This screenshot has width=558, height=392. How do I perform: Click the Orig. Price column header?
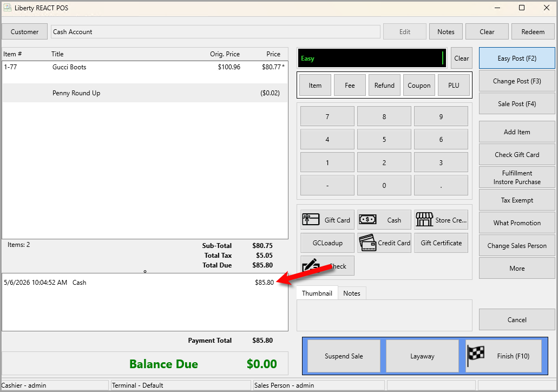coord(225,54)
